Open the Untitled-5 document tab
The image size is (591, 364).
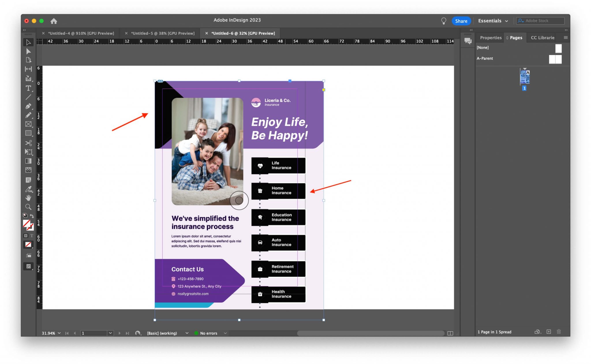163,33
